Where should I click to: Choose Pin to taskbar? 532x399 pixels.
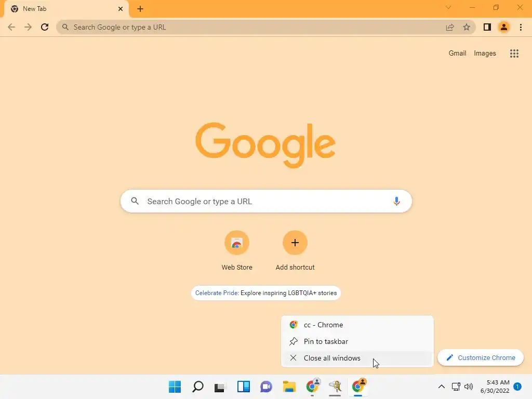tap(357, 341)
